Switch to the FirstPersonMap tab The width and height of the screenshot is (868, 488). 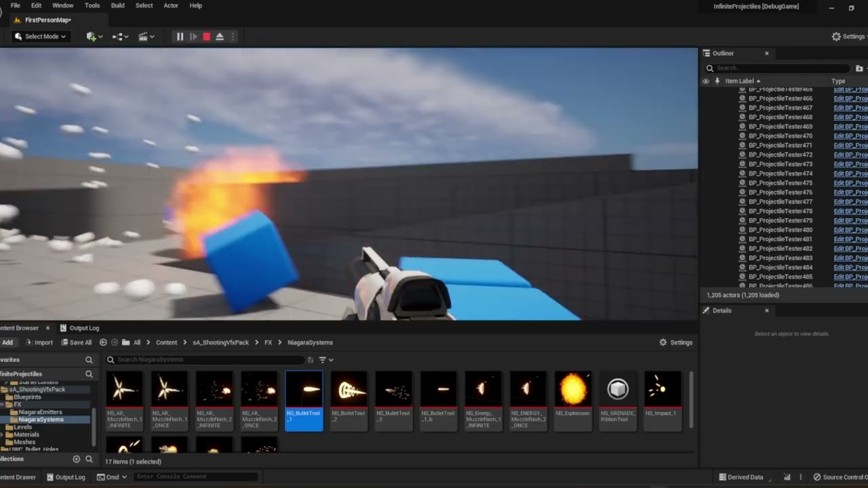(x=47, y=20)
